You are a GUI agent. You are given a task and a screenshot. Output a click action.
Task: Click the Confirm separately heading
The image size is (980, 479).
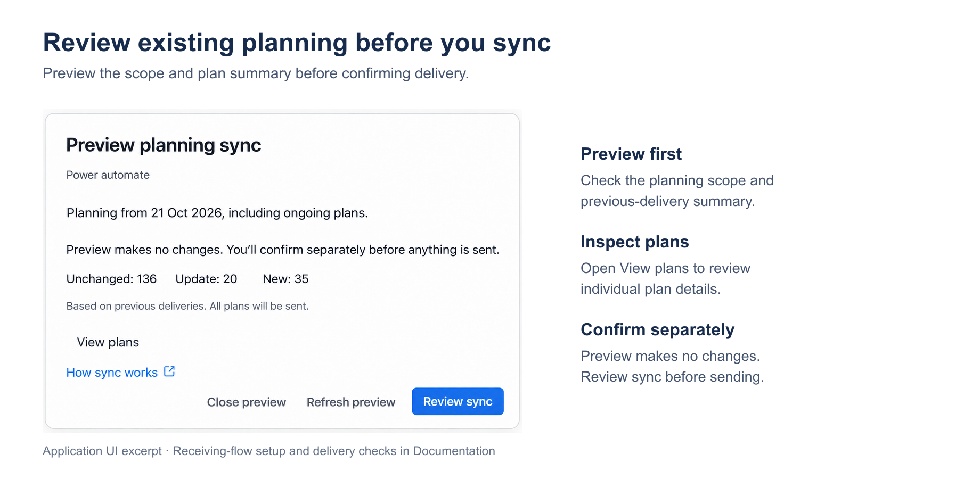(x=657, y=329)
